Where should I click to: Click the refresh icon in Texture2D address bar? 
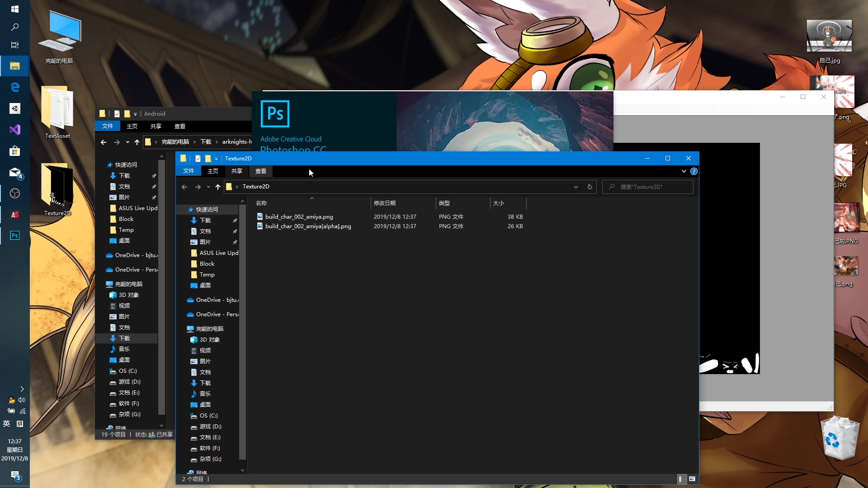(590, 187)
